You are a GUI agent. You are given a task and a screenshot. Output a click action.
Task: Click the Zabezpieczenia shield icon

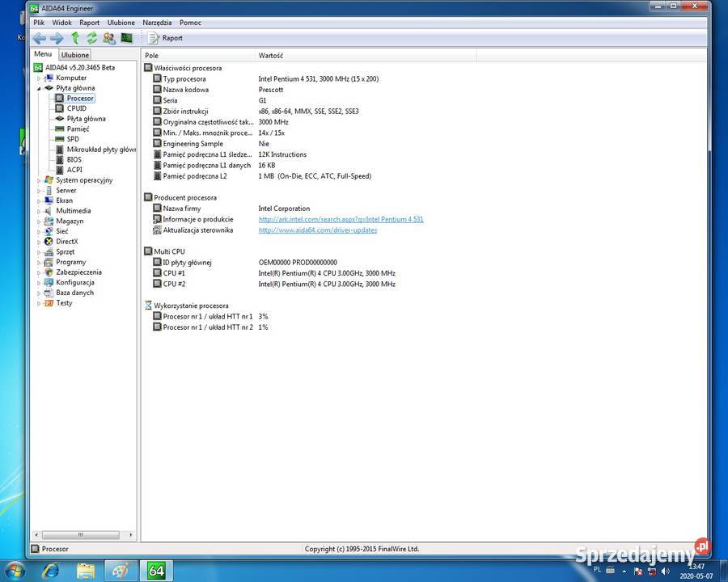tap(49, 272)
